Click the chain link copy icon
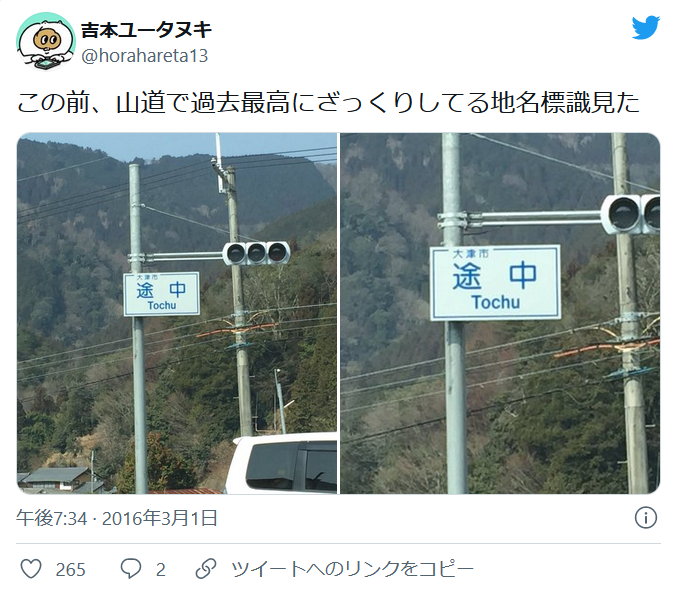 click(206, 569)
